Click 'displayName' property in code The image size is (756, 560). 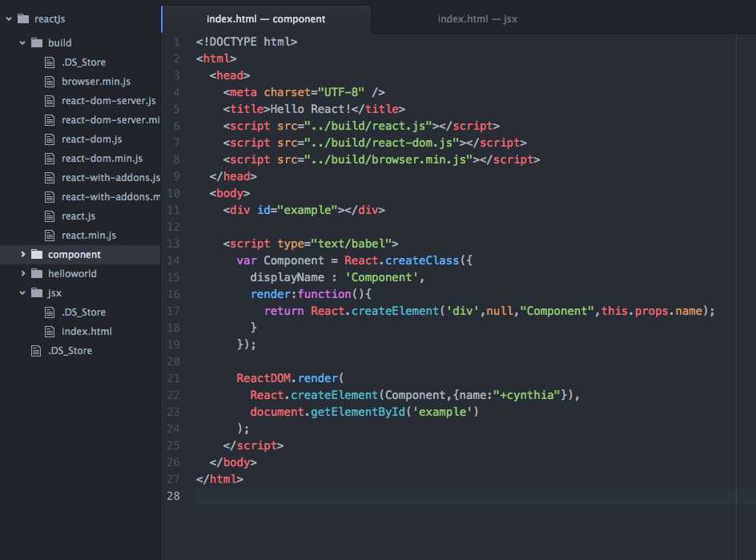pos(287,277)
